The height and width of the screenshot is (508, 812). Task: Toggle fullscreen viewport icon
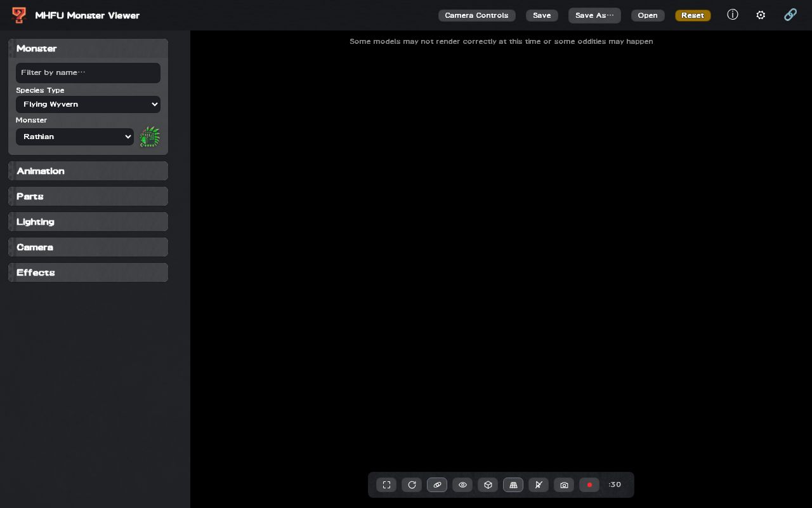[386, 485]
